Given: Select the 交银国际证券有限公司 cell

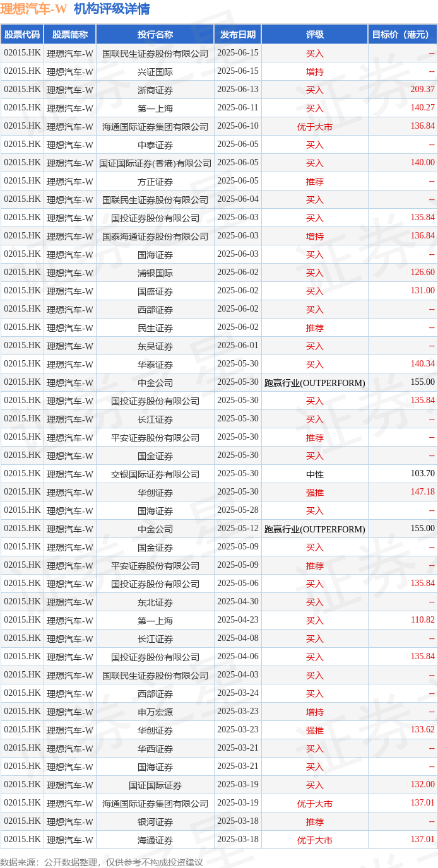Looking at the screenshot, I should 155,474.
